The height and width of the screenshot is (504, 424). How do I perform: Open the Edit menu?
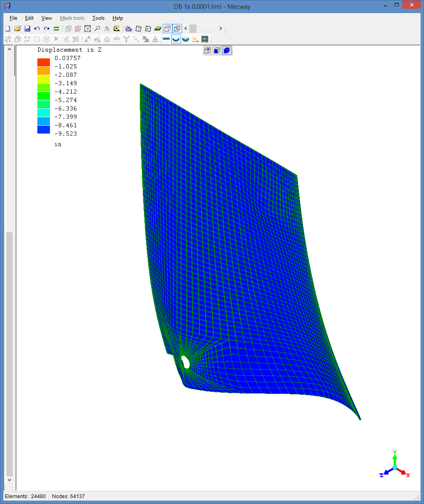pyautogui.click(x=29, y=18)
